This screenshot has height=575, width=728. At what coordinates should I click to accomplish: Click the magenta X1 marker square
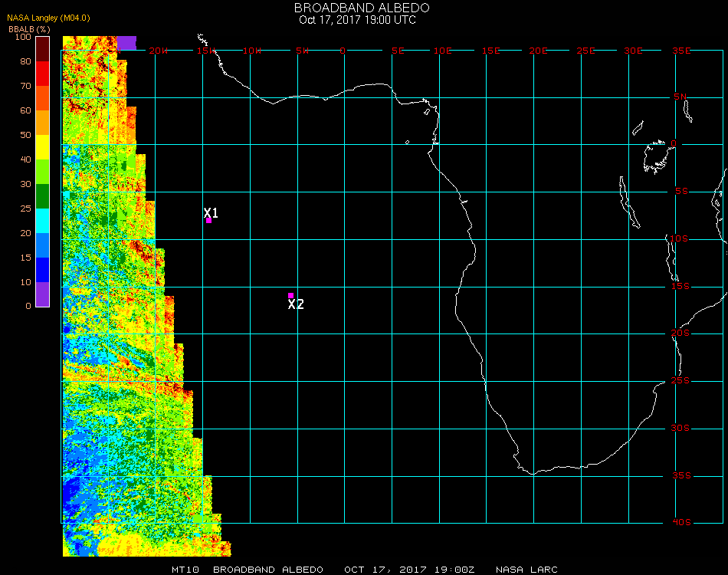[x=209, y=221]
